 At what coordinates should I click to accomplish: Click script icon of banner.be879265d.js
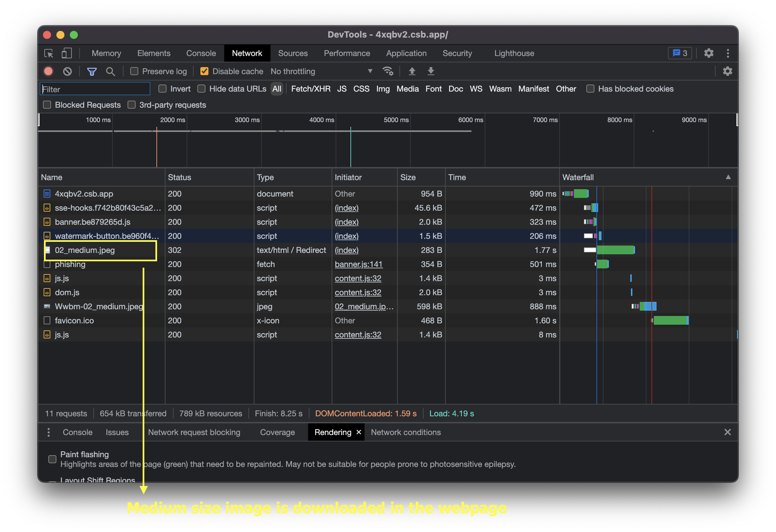point(47,222)
